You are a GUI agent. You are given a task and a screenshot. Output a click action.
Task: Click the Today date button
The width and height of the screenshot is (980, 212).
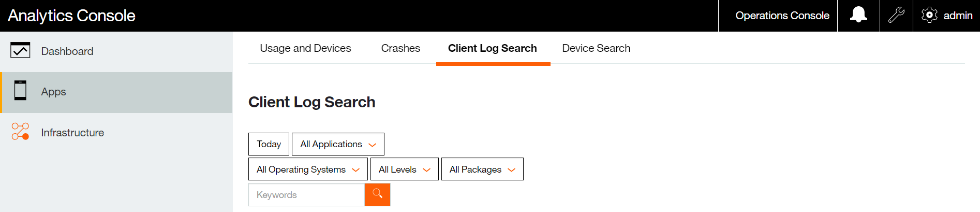pos(269,144)
